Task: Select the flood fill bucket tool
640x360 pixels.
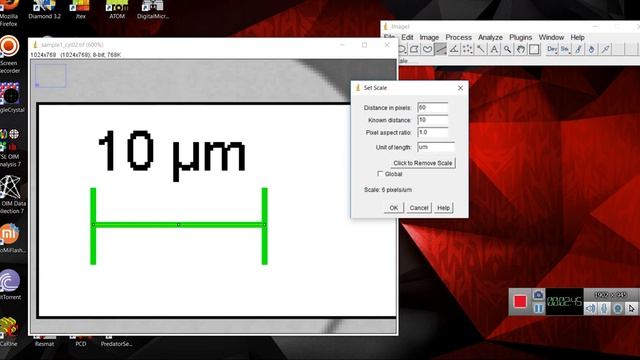Action: coord(592,49)
